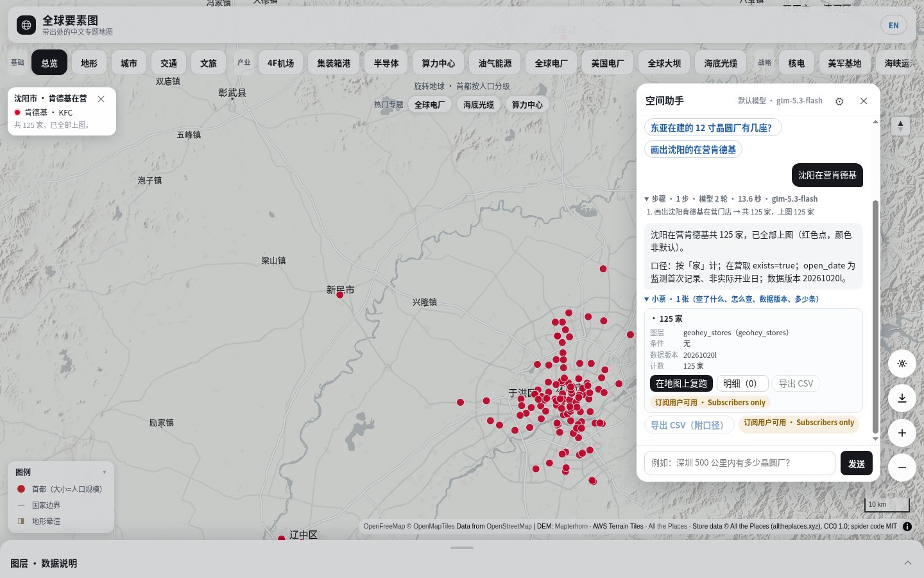Screen dimensions: 924x578
Task: Zoom out with minus button
Action: (902, 468)
